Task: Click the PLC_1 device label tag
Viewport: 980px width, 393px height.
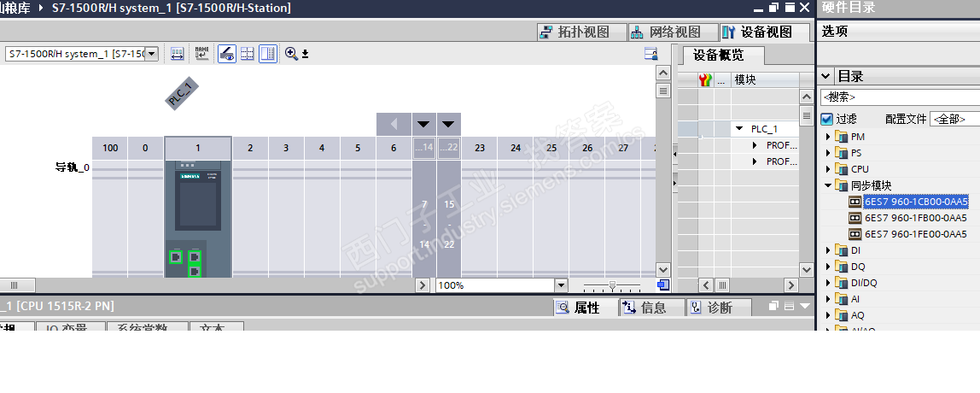Action: [183, 93]
